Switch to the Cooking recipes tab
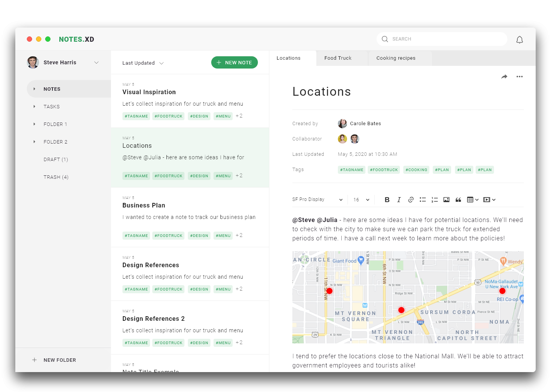 coord(400,58)
